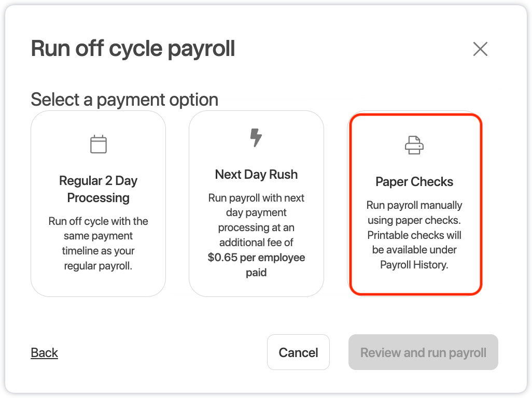Click the bold '$0.65 per employee paid' fee text
This screenshot has height=398, width=532.
(x=256, y=265)
